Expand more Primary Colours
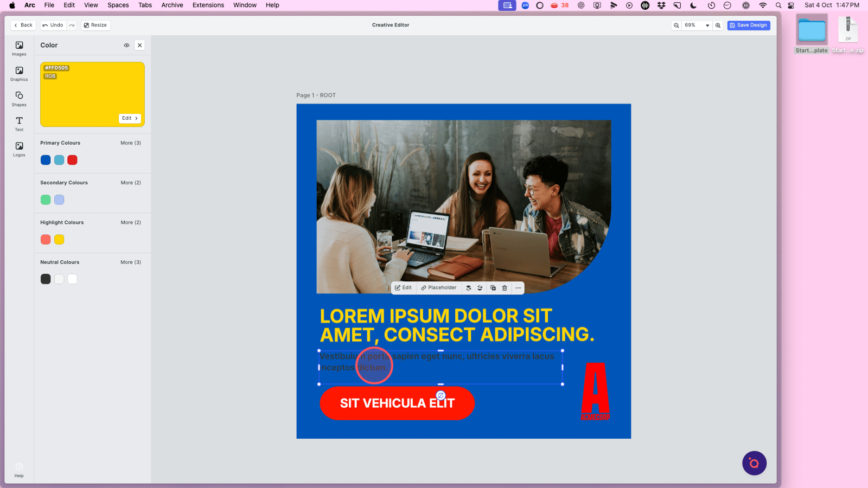This screenshot has width=868, height=488. point(130,143)
